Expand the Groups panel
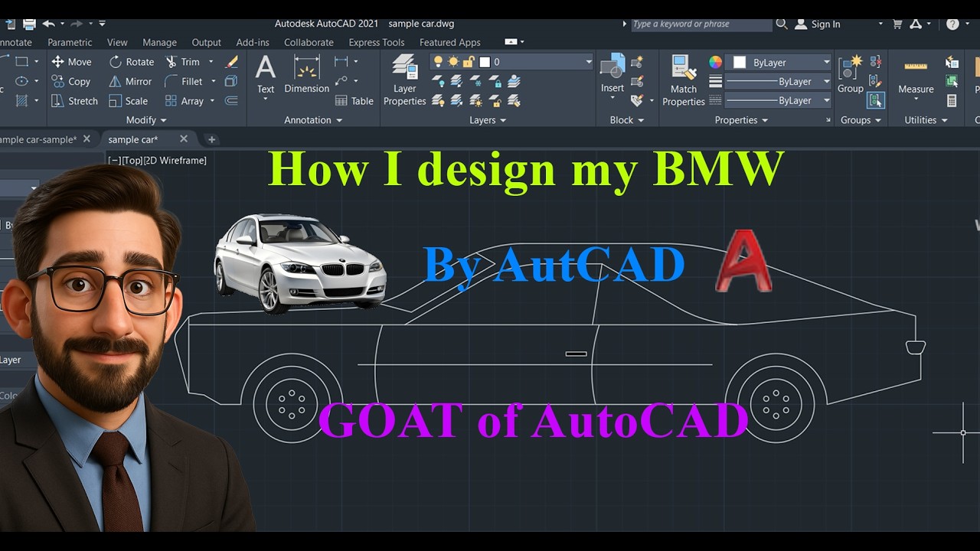The height and width of the screenshot is (551, 980). point(861,120)
